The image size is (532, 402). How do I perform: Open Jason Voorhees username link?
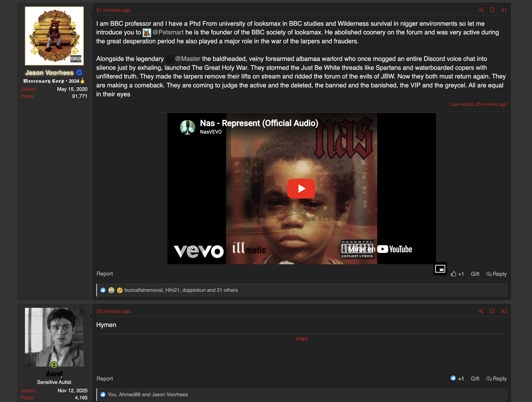49,73
